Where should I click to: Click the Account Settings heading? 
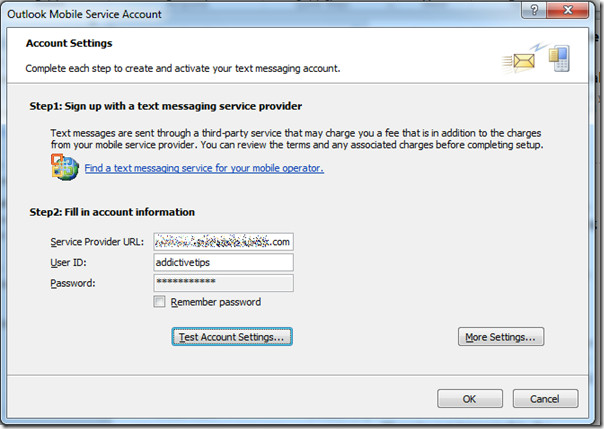69,43
